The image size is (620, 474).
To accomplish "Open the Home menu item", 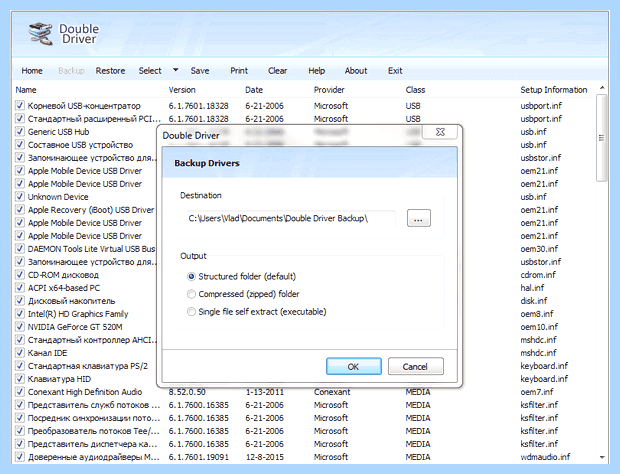I will pyautogui.click(x=32, y=71).
